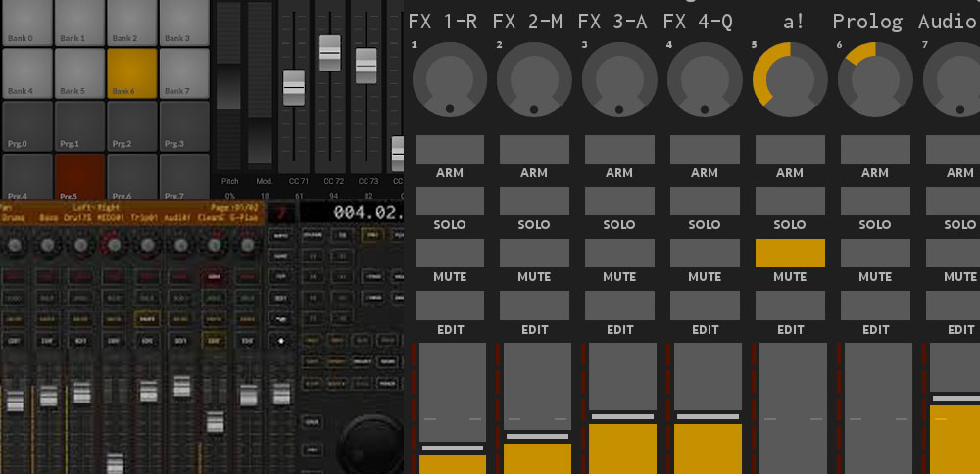Trigger the Prg.3 pad

184,126
